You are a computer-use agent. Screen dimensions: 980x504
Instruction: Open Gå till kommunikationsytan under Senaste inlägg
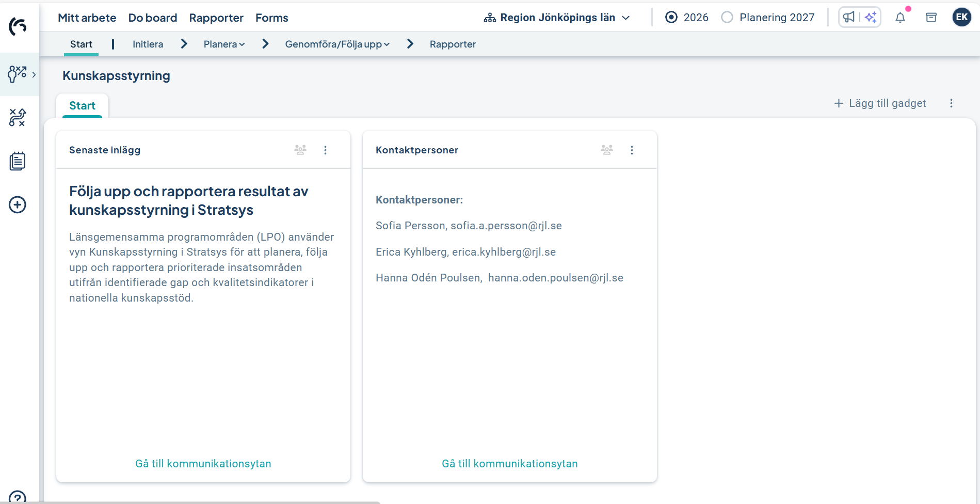203,463
